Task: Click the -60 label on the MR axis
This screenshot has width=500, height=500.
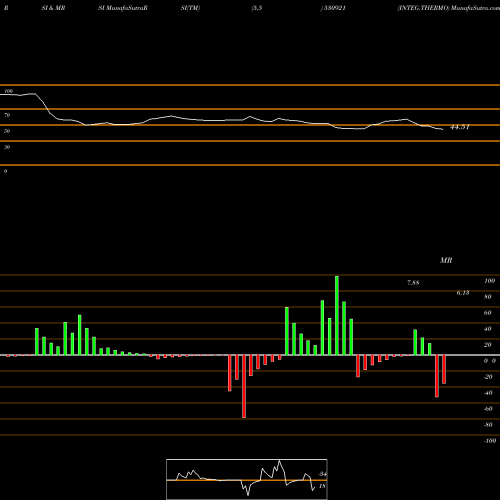Action: pyautogui.click(x=488, y=409)
